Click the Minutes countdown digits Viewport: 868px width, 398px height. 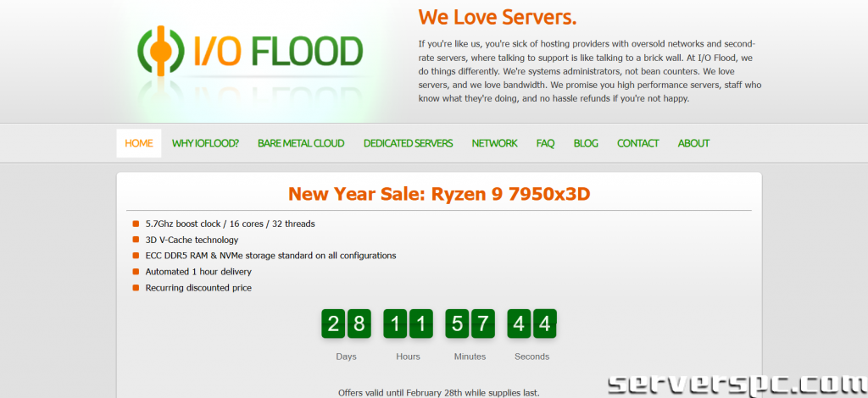click(x=470, y=323)
